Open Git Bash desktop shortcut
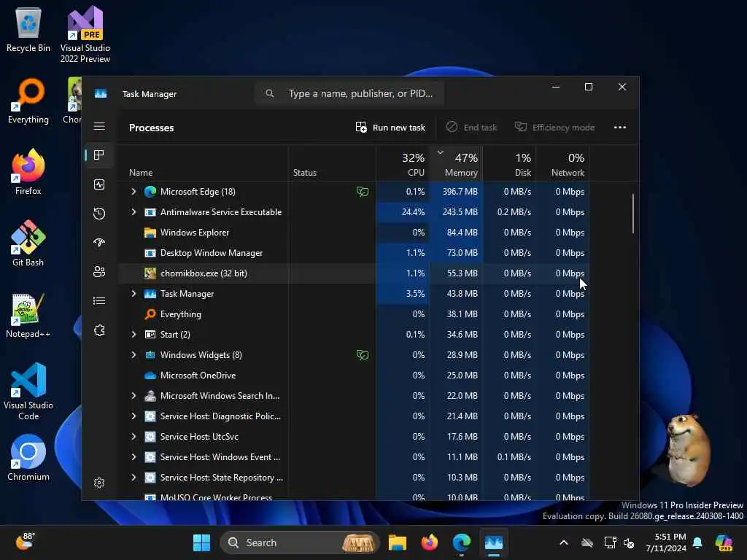Screen dimensions: 747x560 pos(28,244)
